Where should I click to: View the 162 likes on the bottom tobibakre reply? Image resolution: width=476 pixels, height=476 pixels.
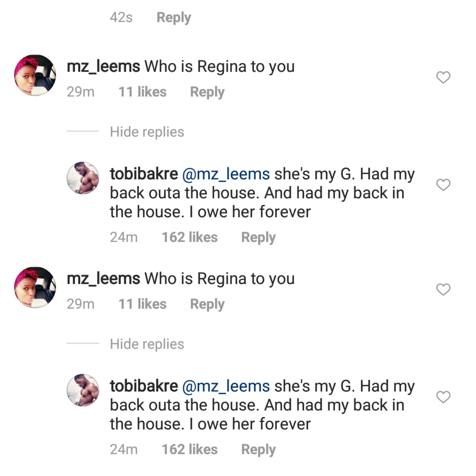(189, 449)
